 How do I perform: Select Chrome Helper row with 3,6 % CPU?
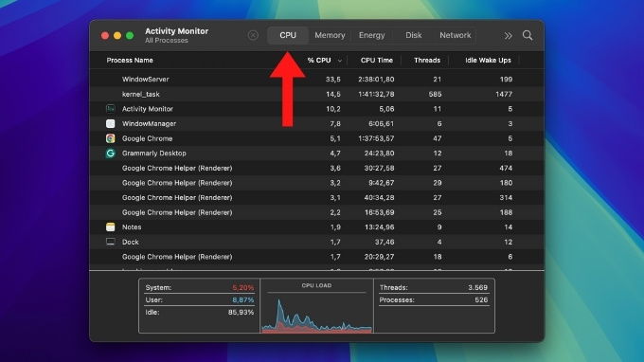pyautogui.click(x=316, y=168)
